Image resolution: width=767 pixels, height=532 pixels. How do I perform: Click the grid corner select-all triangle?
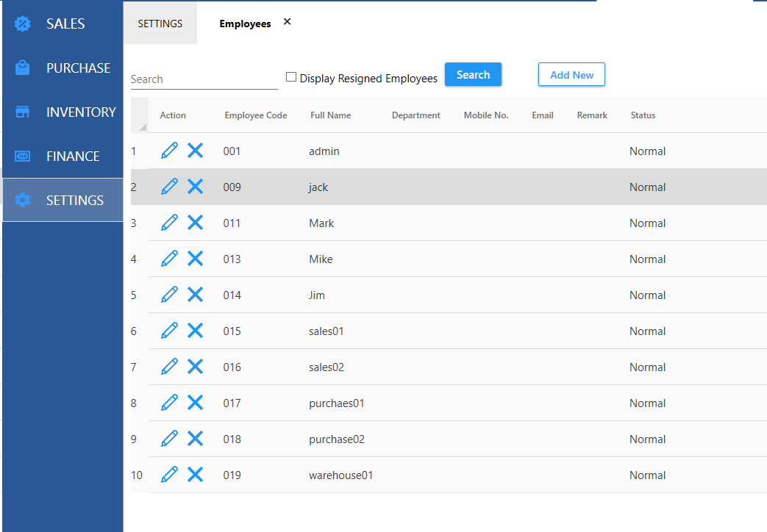tap(141, 126)
